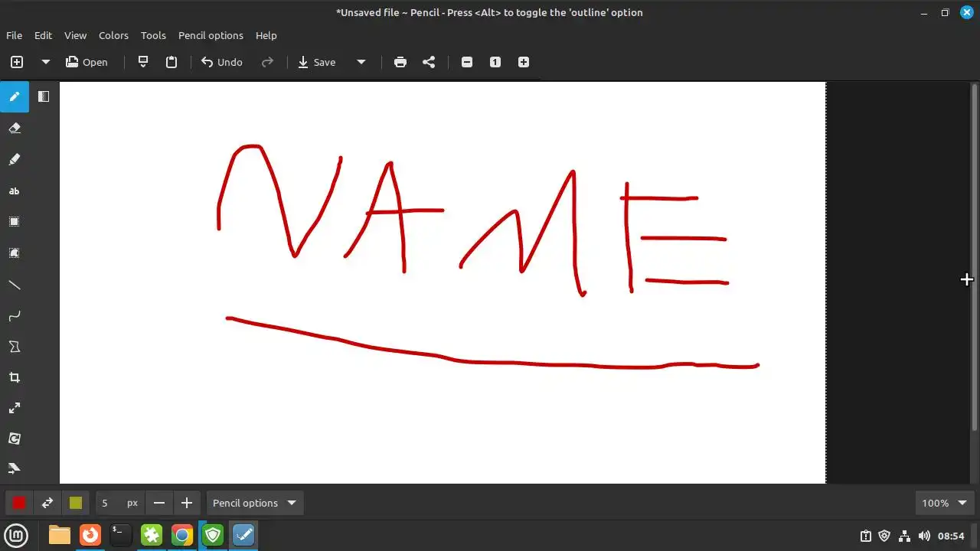The height and width of the screenshot is (551, 980).
Task: Select the Scale tool
Action: pos(15,408)
